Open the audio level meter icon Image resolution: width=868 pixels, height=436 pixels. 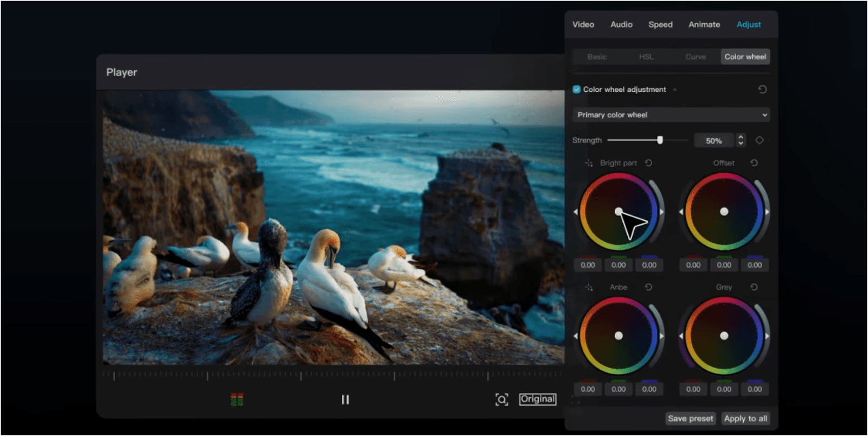[x=237, y=400]
